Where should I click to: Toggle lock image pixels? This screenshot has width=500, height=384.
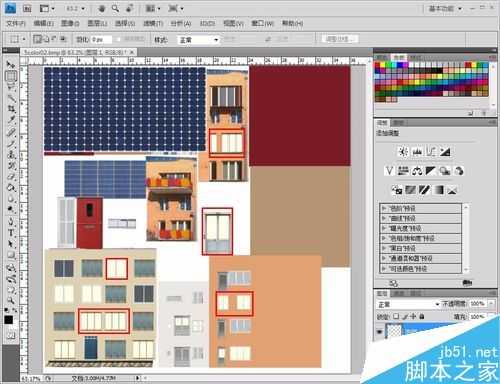pyautogui.click(x=404, y=316)
